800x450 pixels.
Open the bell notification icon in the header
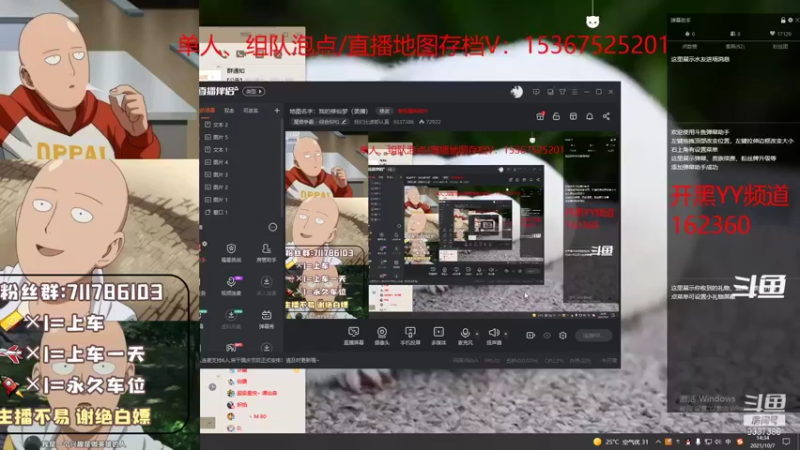click(x=589, y=116)
